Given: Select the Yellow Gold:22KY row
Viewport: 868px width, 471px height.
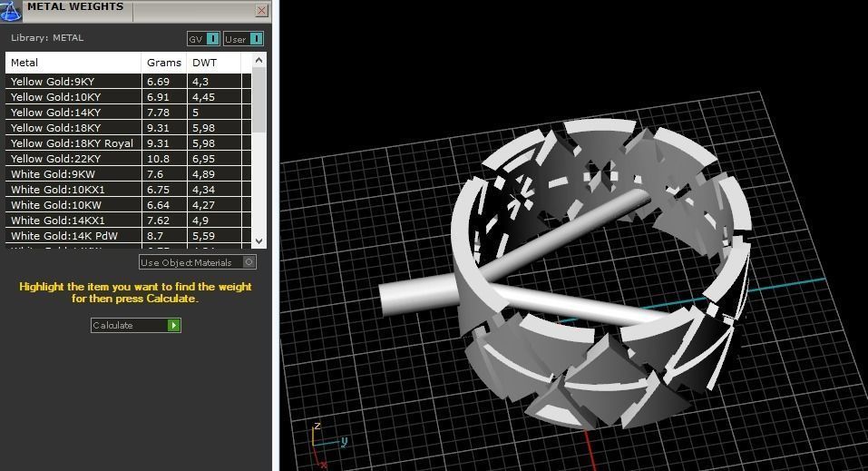Looking at the screenshot, I should [x=129, y=159].
